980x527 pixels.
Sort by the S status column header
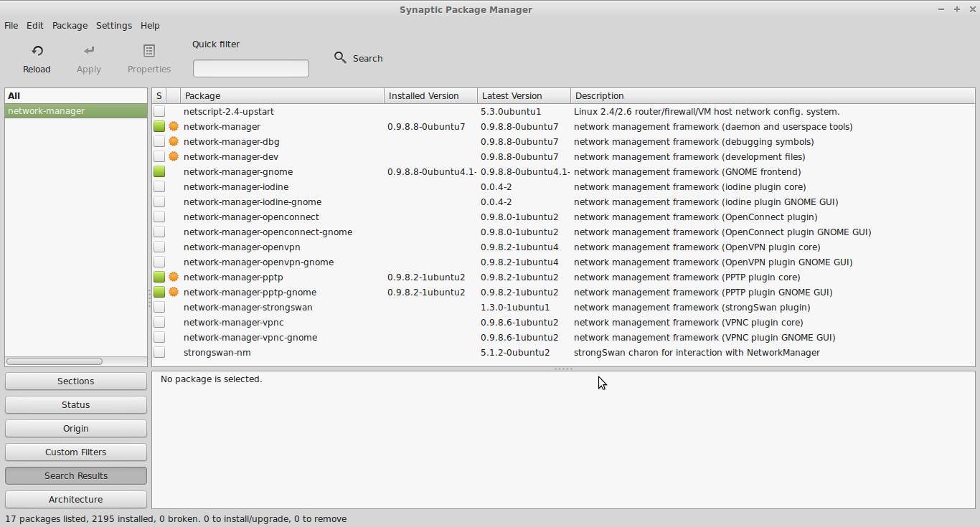(x=159, y=95)
